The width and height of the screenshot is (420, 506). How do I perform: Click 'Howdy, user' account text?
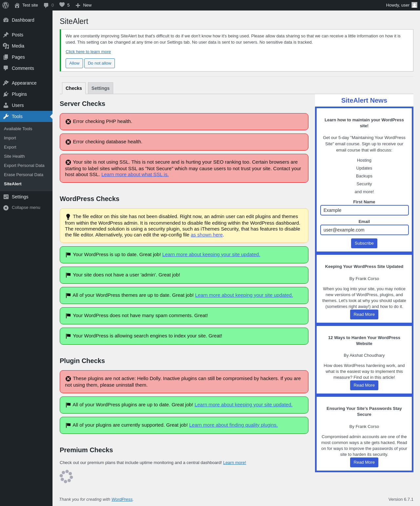click(398, 5)
